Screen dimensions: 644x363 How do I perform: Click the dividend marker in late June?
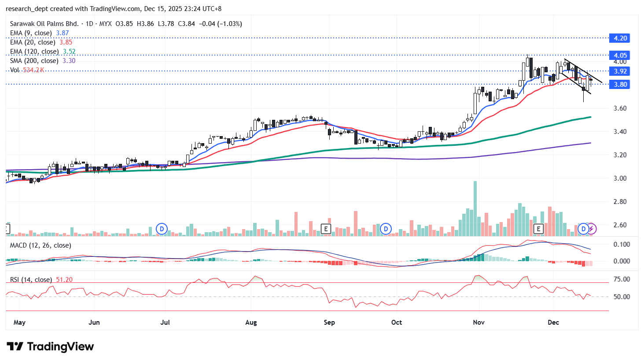[162, 229]
